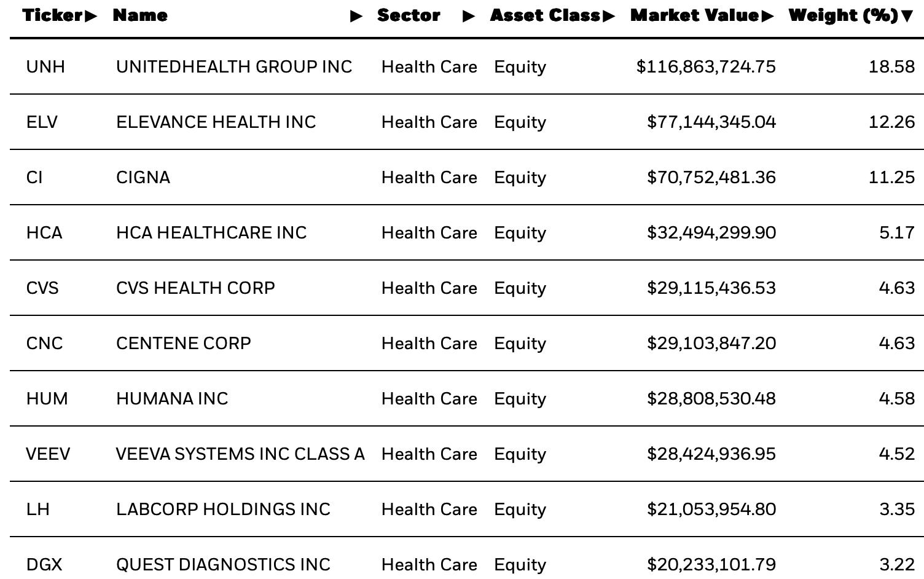924x579 pixels.
Task: Click the DGX ticker in last row
Action: pyautogui.click(x=44, y=564)
